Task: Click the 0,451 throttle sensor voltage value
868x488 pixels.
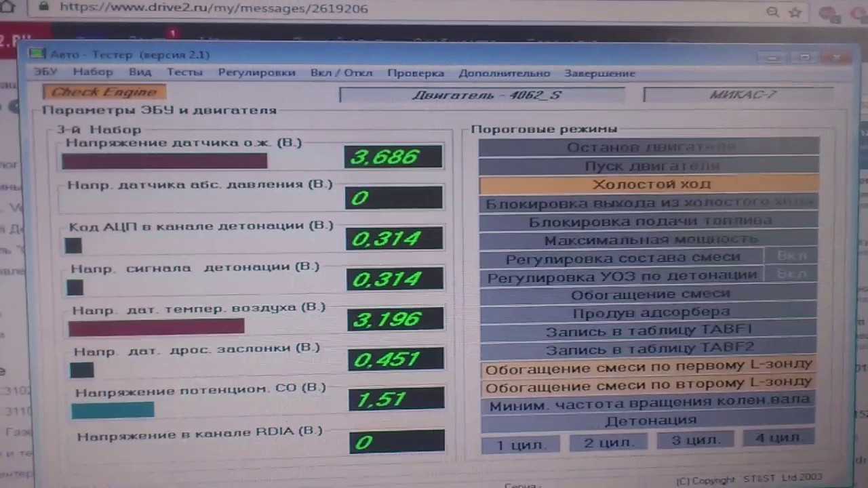Action: point(397,359)
